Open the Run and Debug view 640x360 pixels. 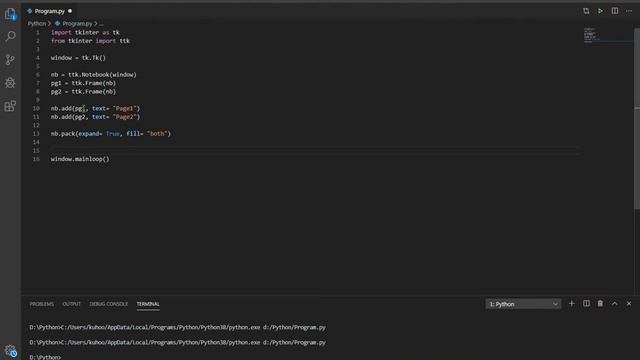10,83
